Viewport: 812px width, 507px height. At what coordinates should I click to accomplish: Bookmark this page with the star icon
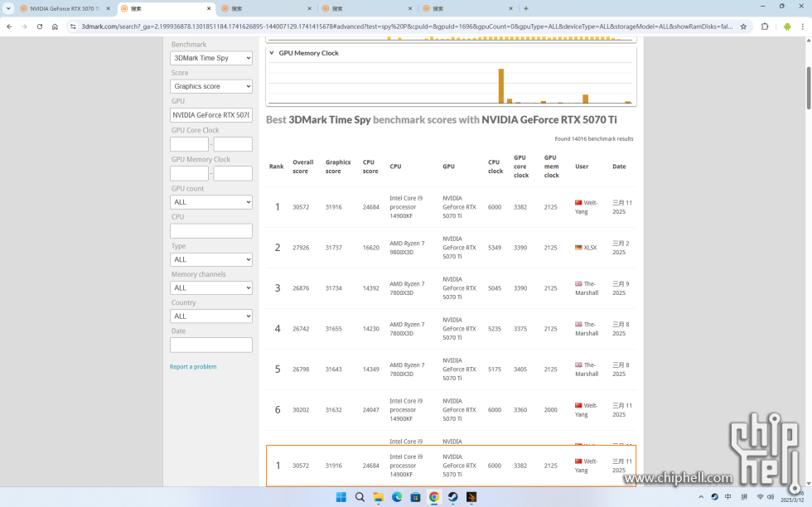pyautogui.click(x=744, y=27)
